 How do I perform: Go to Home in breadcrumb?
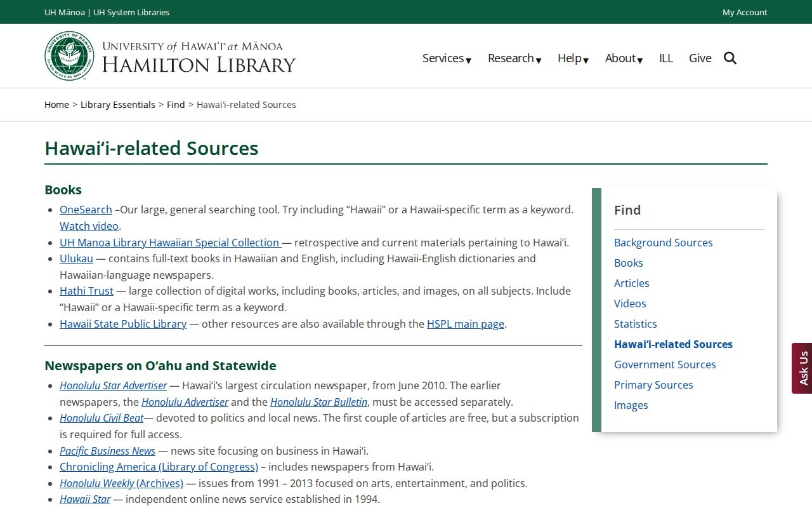pyautogui.click(x=56, y=105)
